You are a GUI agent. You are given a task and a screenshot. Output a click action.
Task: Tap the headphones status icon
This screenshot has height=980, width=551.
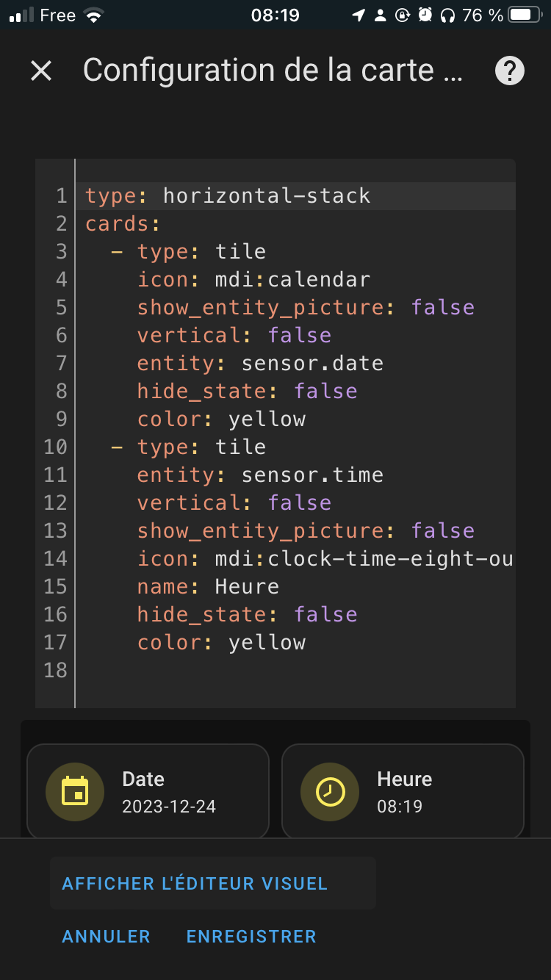point(447,15)
